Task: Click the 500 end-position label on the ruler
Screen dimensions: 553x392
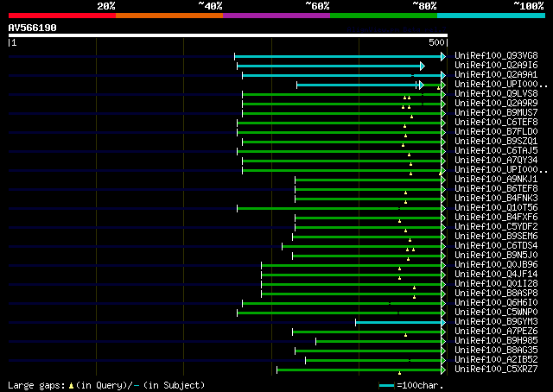Action: [436, 42]
